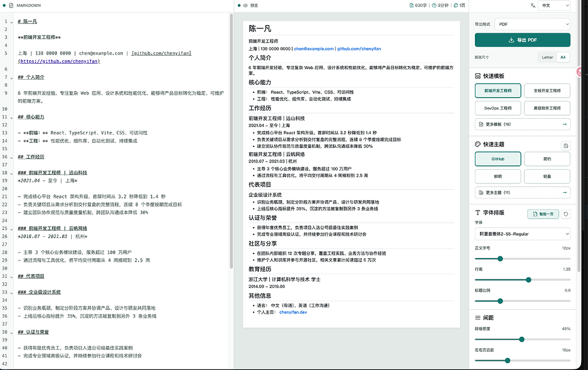588x370 pixels.
Task: Choose 前端开发工程师 template
Action: coord(498,91)
